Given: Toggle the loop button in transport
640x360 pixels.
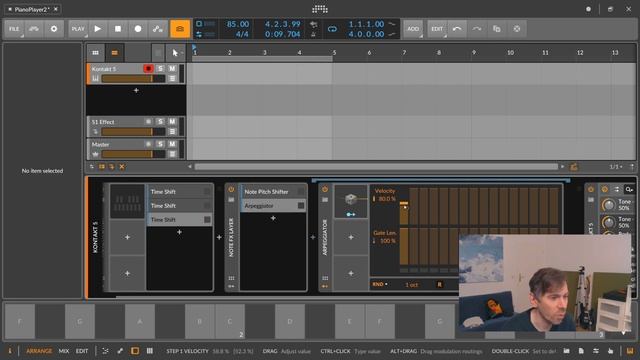Looking at the screenshot, I should click(332, 29).
